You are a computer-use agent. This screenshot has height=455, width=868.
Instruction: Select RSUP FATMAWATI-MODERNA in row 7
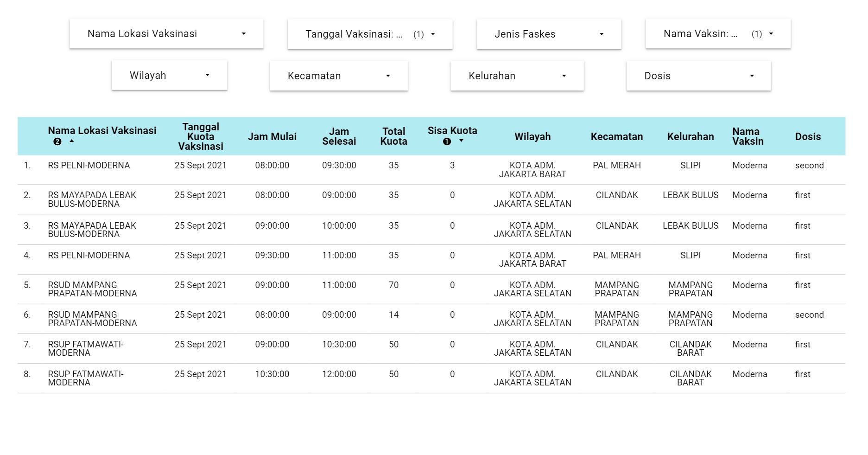tap(86, 348)
